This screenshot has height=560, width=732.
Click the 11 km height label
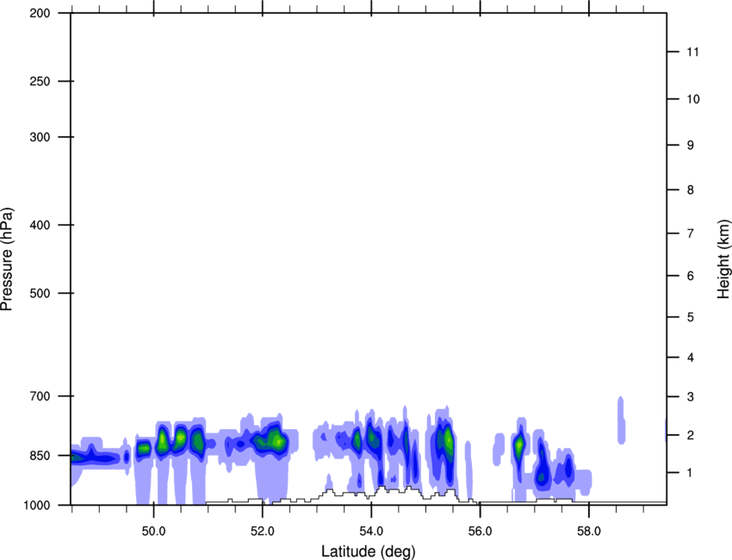click(693, 52)
